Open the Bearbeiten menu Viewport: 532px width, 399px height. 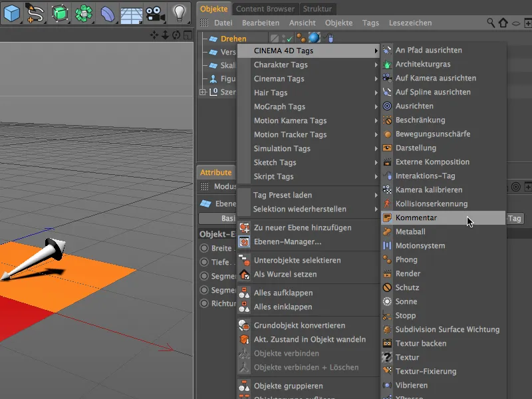[x=261, y=23]
